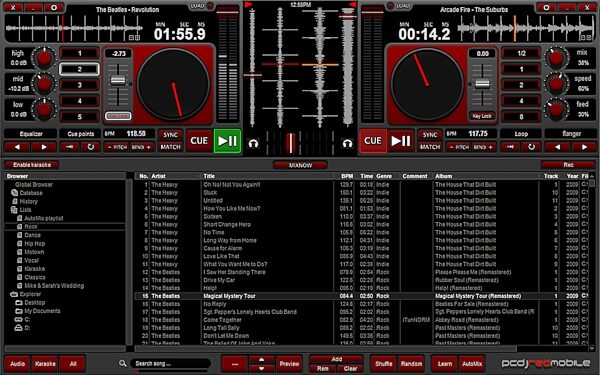Expand the Explorer node in the browser
The height and width of the screenshot is (375, 600).
pyautogui.click(x=26, y=294)
